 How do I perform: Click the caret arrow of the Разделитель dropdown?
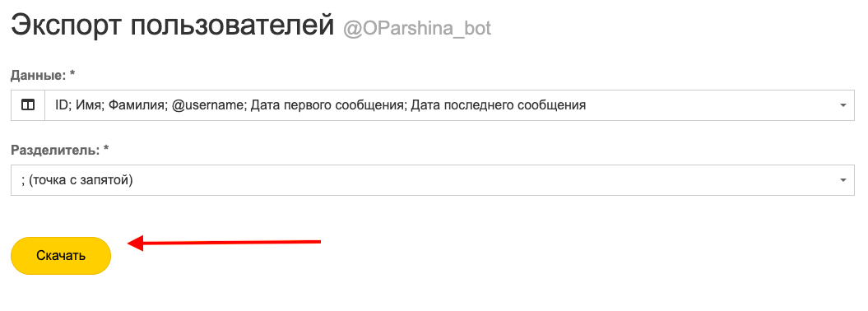click(x=842, y=180)
